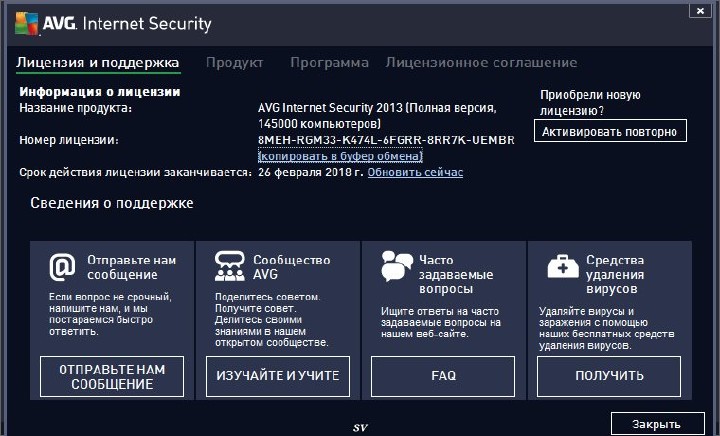Copy license number to clipboard link

340,156
